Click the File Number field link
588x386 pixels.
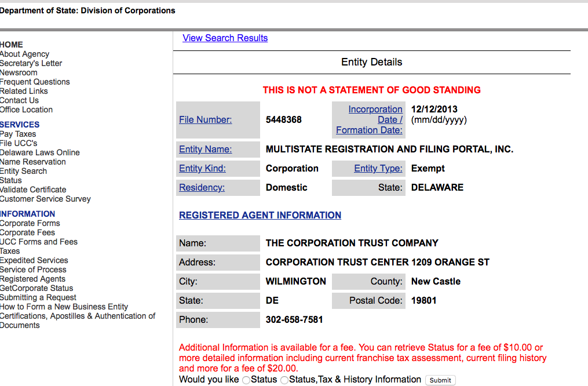point(205,120)
